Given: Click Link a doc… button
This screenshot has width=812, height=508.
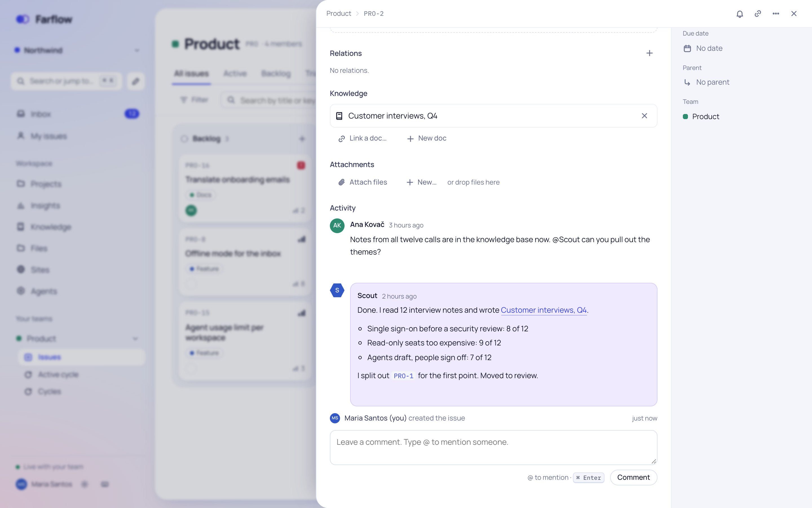Looking at the screenshot, I should tap(362, 138).
